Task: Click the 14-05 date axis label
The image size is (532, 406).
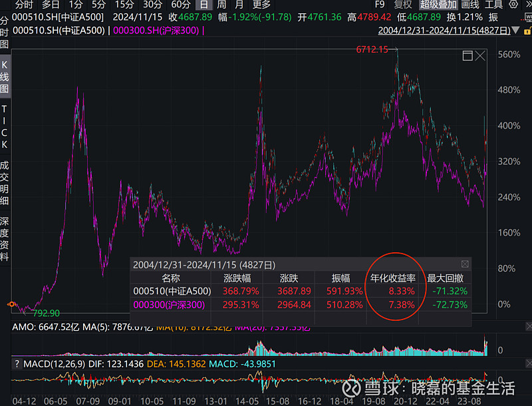Action: [x=247, y=401]
